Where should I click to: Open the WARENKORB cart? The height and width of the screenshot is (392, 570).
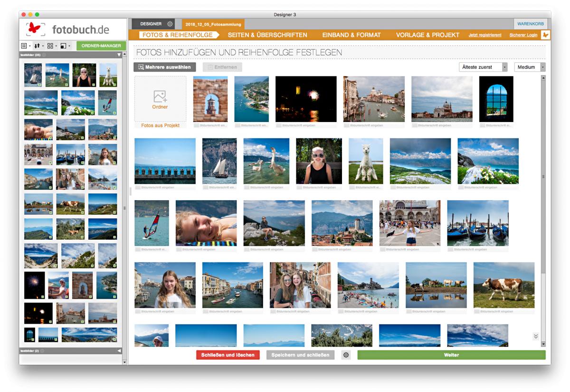coord(530,24)
